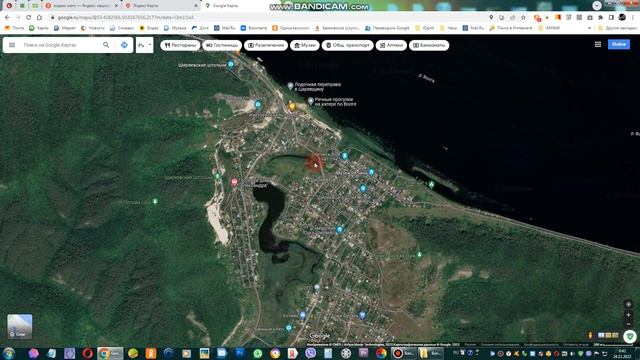Image resolution: width=640 pixels, height=360 pixels.
Task: Open Opera from the taskbar
Action: [88, 353]
